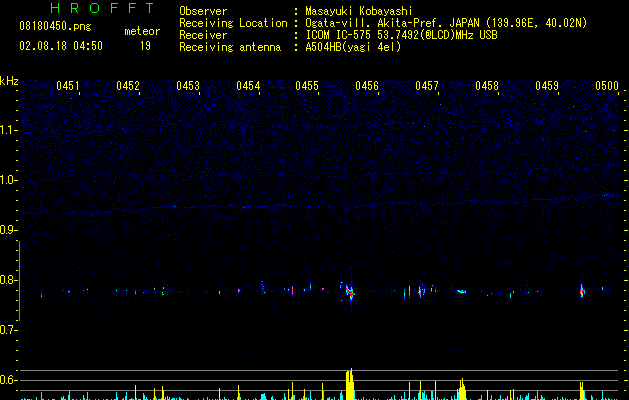Viewport: 629px width, 400px height.
Task: Click the 0.6 kHz axis label
Action: [x=9, y=380]
